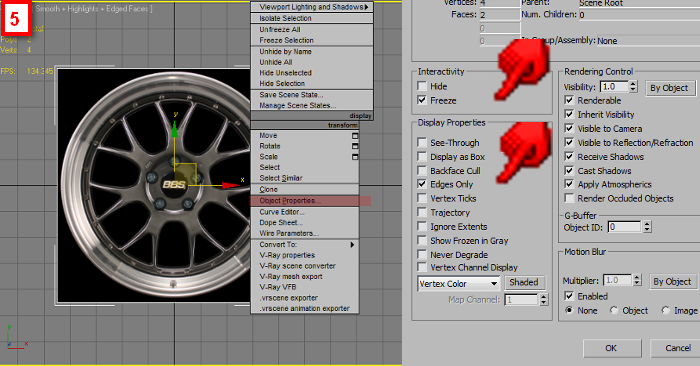This screenshot has height=366, width=700.
Task: Choose Save Scene State menu entry
Action: tap(312, 95)
